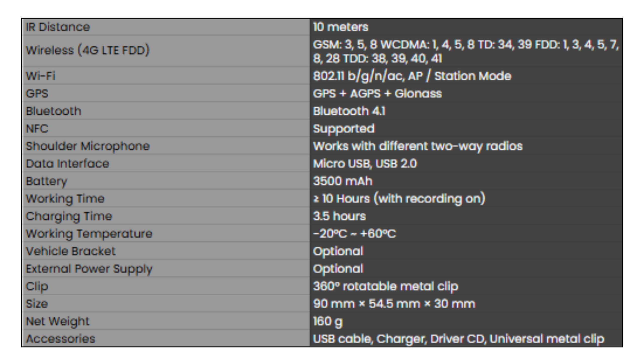Click the Wi-Fi row label
The width and height of the screenshot is (644, 362).
point(41,76)
